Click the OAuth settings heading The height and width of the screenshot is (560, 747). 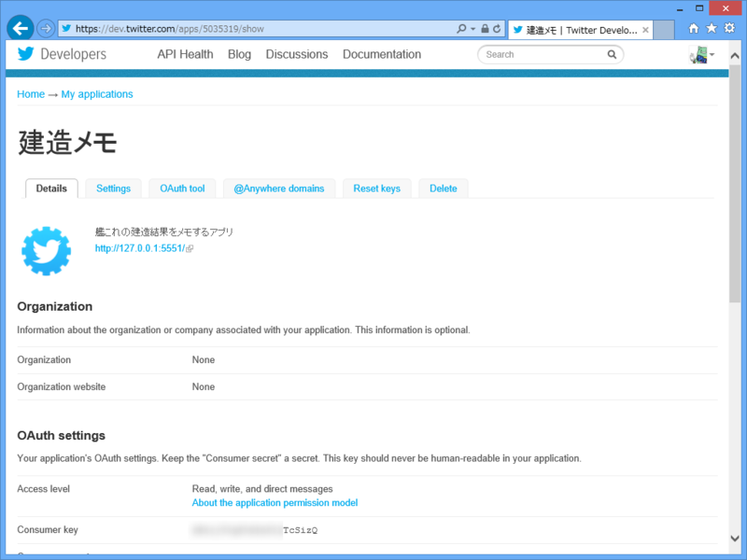tap(61, 436)
